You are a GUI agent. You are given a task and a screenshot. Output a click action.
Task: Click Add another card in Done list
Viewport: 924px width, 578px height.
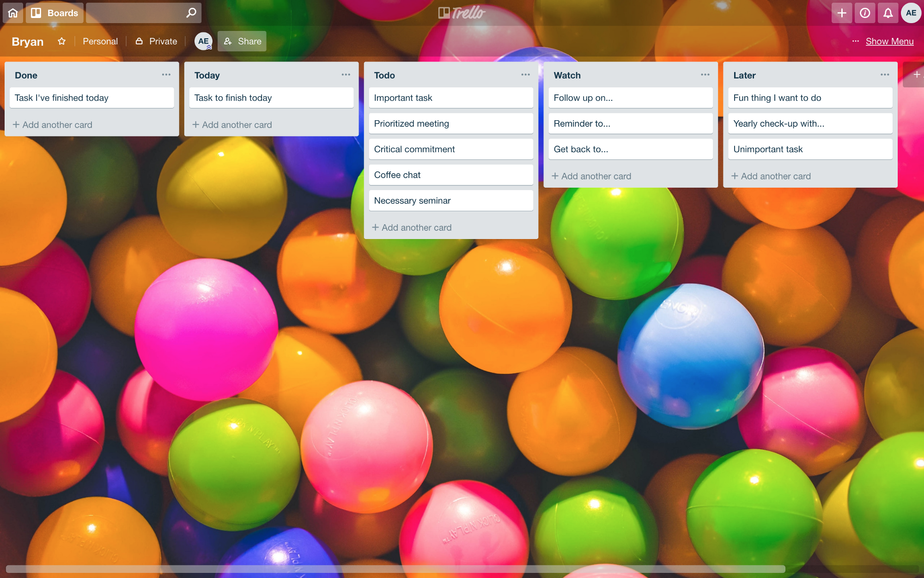[53, 124]
